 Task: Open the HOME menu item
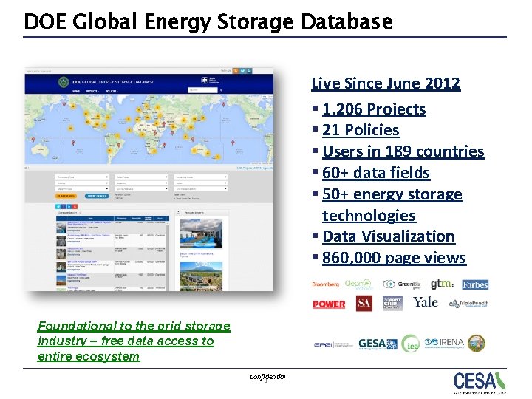coord(76,92)
